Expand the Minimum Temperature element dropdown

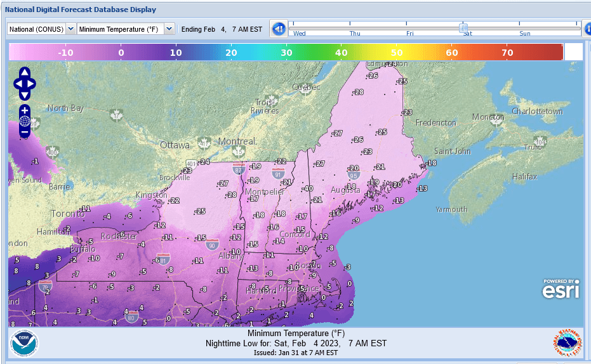tap(126, 29)
